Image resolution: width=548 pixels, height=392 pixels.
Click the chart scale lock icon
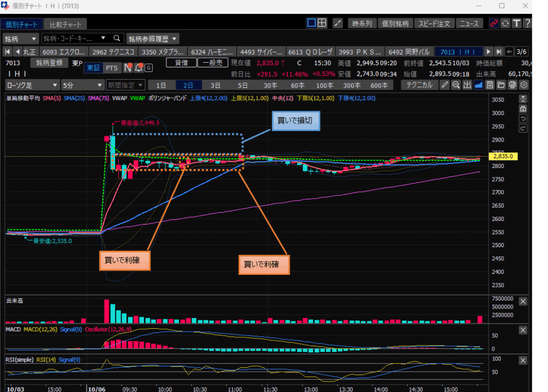coord(523,109)
